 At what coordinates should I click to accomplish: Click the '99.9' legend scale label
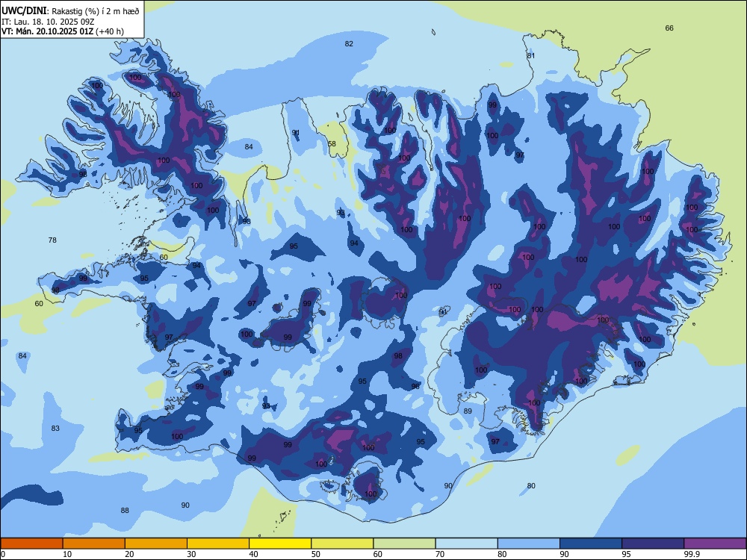tap(691, 554)
